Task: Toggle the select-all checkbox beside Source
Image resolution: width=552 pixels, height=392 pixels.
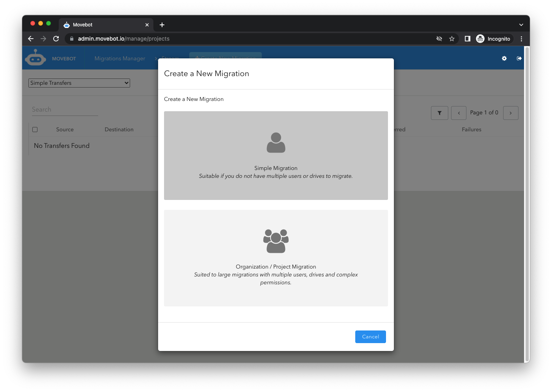Action: [x=35, y=129]
